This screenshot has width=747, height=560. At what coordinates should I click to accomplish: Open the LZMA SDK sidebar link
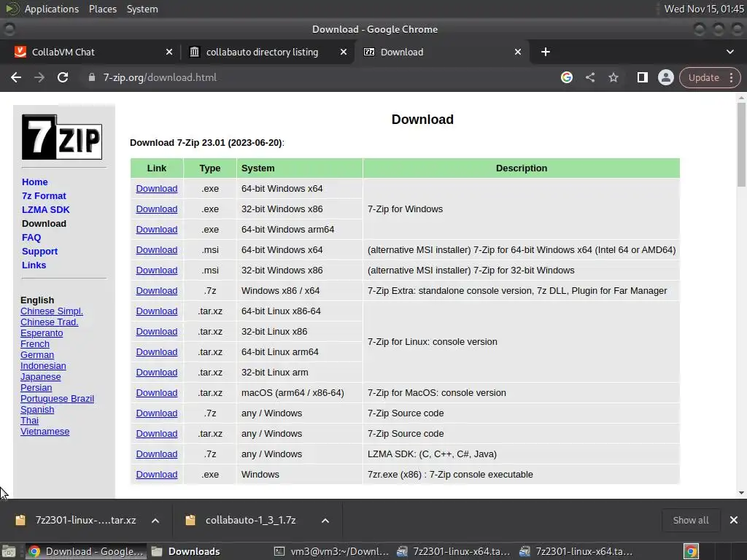click(x=46, y=209)
